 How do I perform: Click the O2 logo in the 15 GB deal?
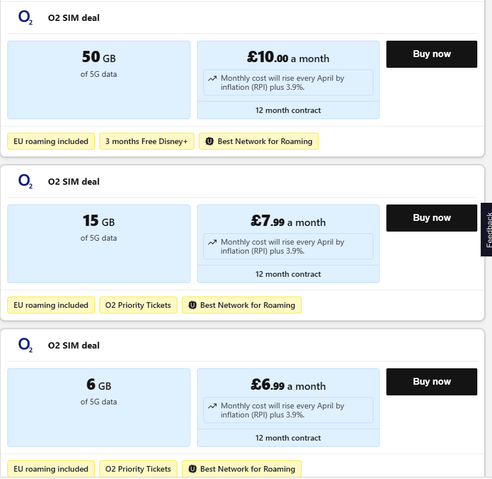(x=25, y=181)
